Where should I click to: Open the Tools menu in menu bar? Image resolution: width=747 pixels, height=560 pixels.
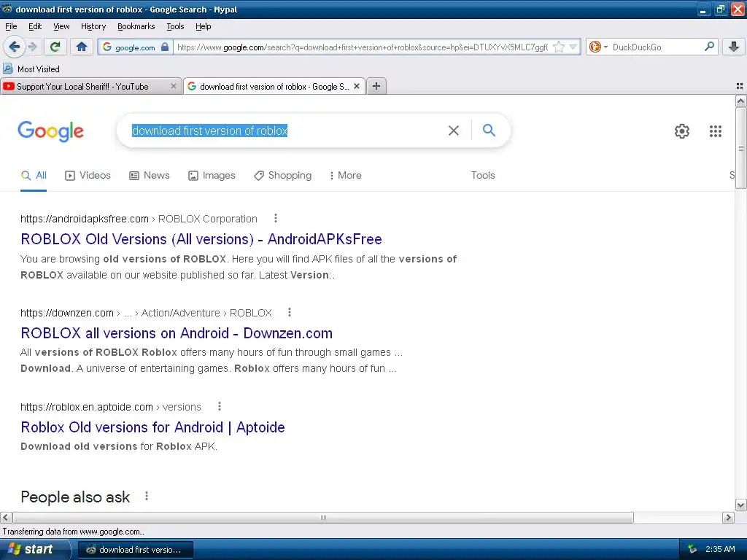(x=175, y=27)
